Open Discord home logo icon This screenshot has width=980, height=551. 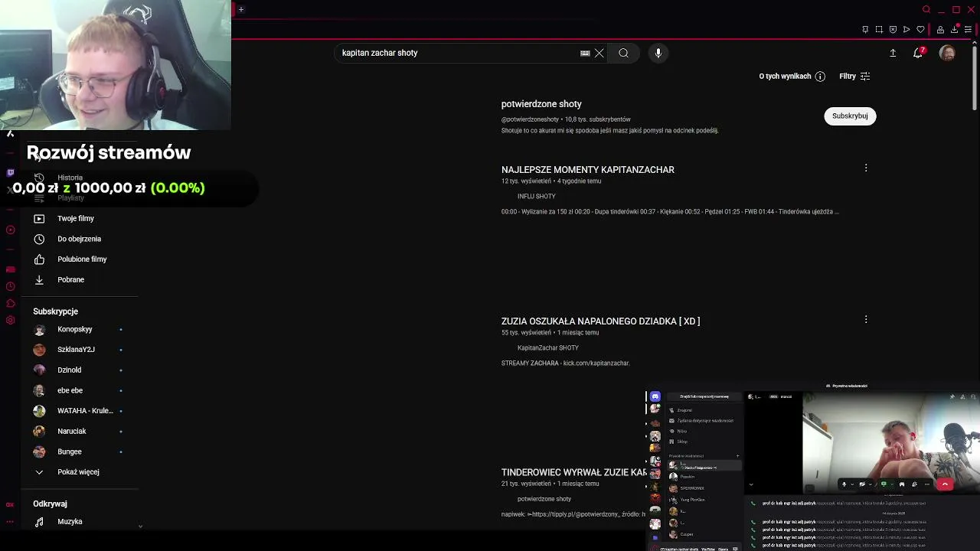655,396
